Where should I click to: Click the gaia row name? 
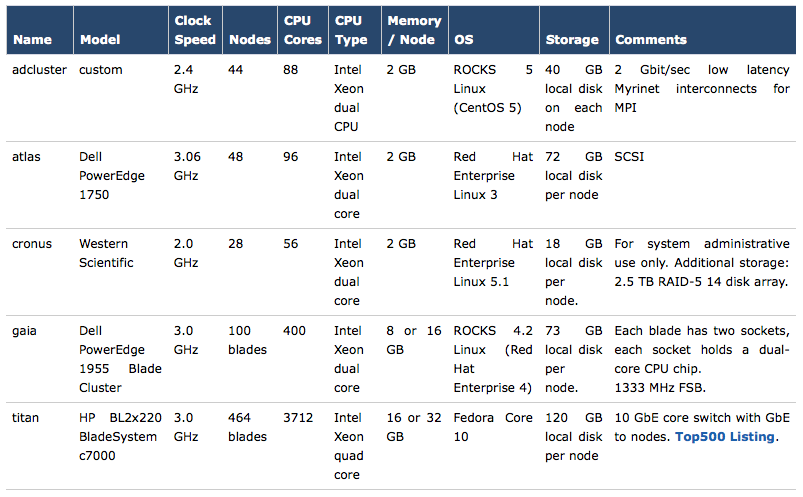click(x=24, y=331)
